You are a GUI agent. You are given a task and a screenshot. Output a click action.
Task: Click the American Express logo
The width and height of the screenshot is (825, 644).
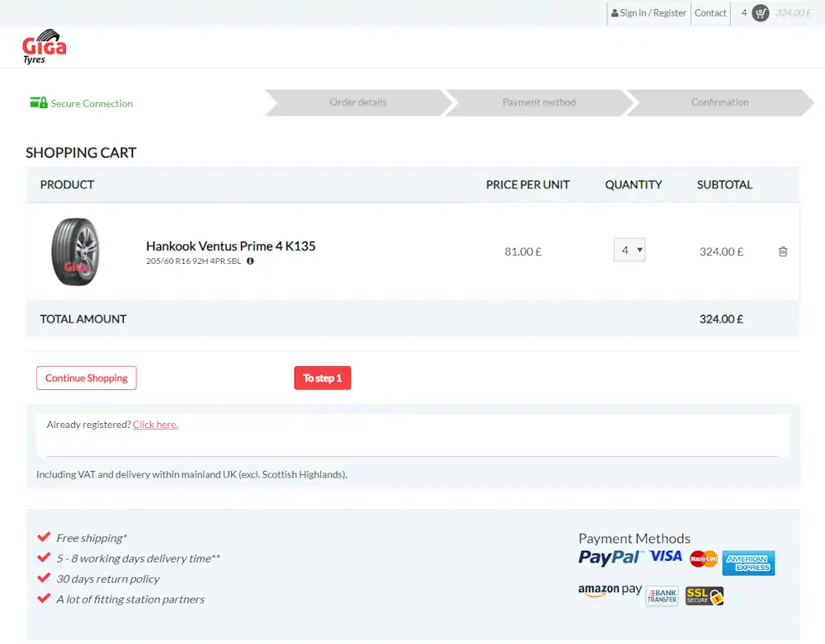pyautogui.click(x=748, y=563)
